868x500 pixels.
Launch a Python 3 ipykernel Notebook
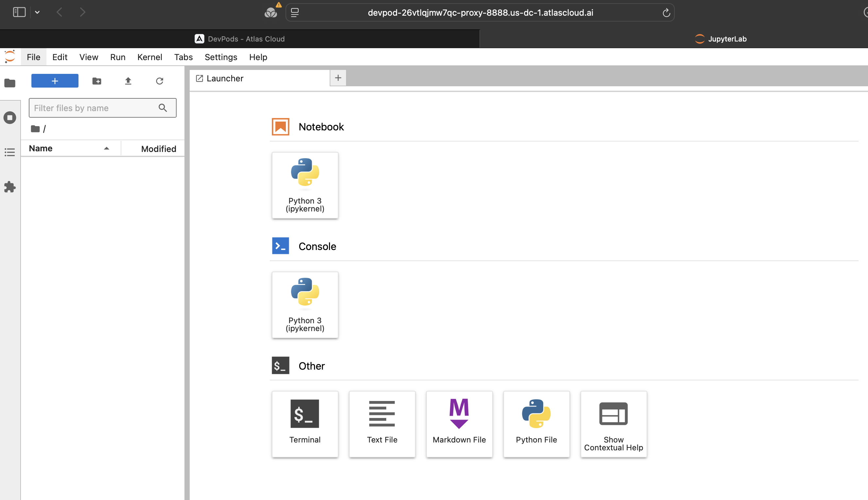(305, 185)
